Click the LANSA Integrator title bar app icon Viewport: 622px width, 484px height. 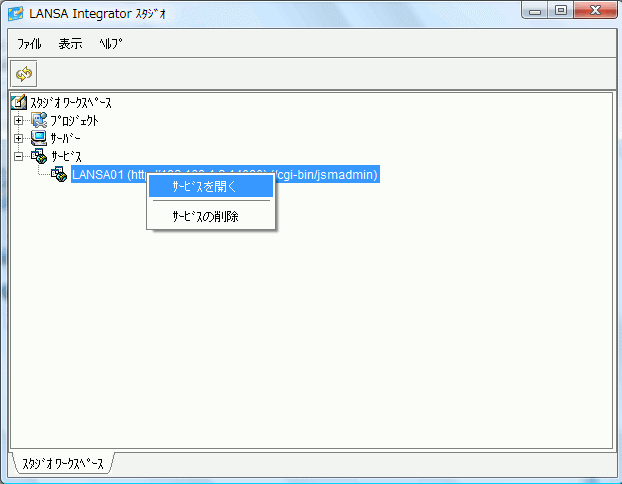tap(15, 13)
